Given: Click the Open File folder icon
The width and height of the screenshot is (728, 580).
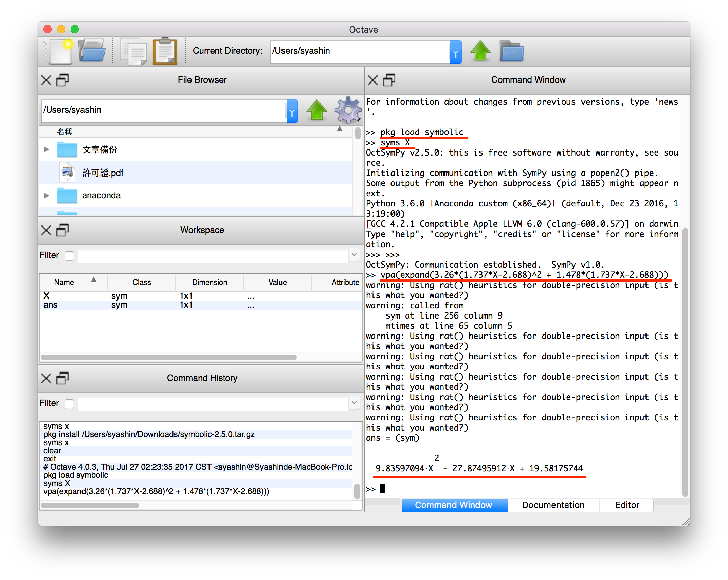Looking at the screenshot, I should (x=92, y=51).
